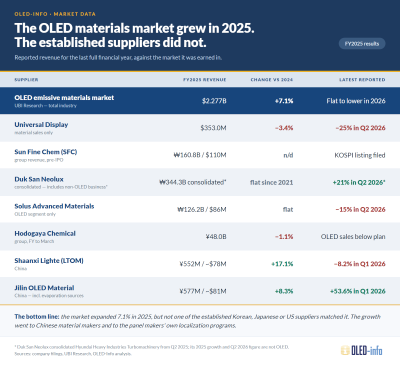The image size is (400, 370).
Task: Click the ₩126.2B / $86M revenue value
Action: pyautogui.click(x=202, y=210)
